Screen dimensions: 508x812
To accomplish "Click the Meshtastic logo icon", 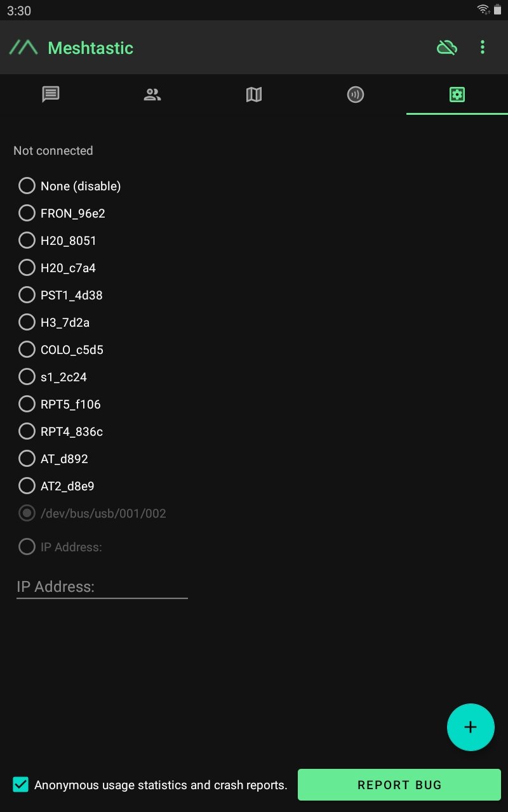I will point(23,48).
